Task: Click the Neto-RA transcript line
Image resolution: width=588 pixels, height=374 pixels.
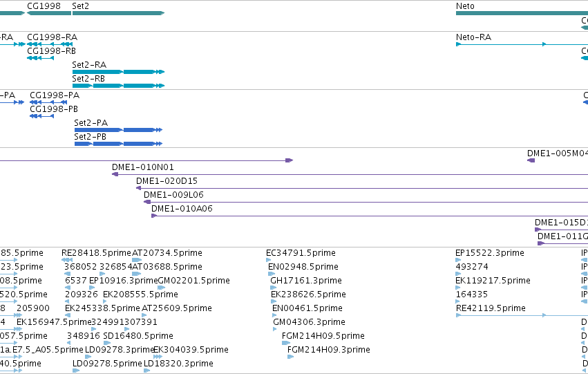Action: coord(522,44)
